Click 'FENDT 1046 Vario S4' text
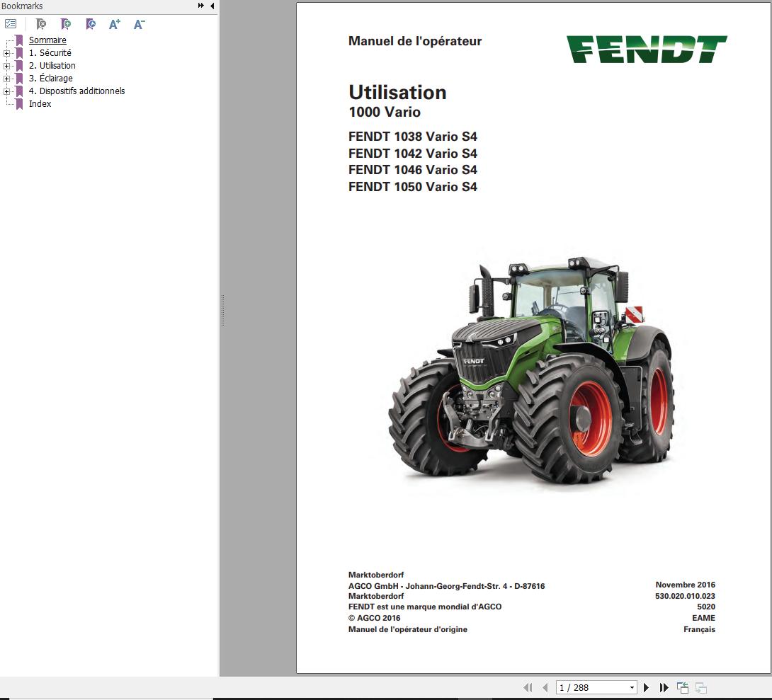772x700 pixels. click(x=413, y=170)
